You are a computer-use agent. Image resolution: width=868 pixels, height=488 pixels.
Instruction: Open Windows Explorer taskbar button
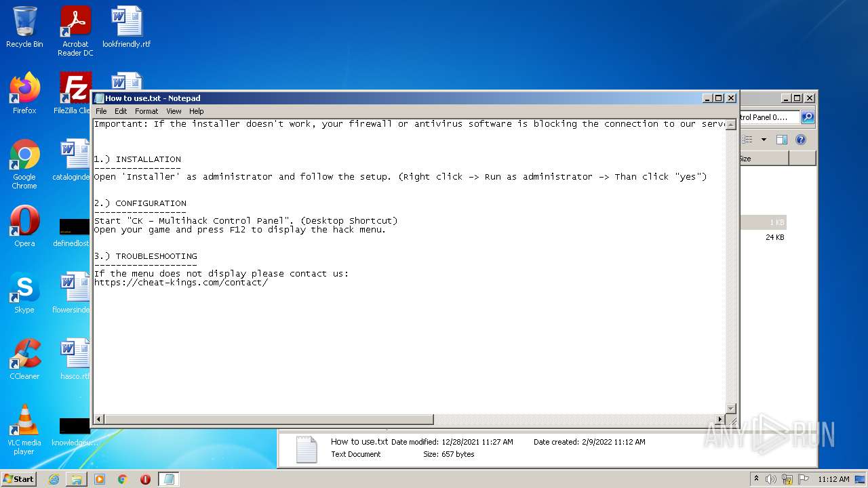[77, 479]
